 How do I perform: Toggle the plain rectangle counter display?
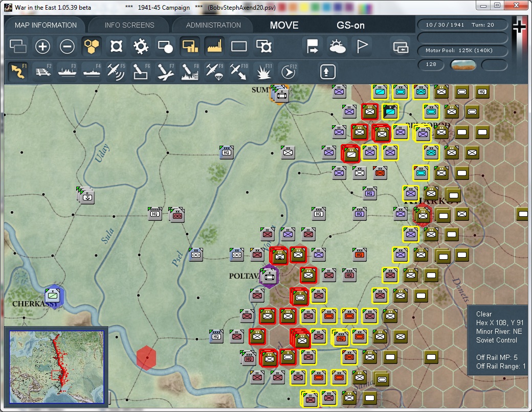click(x=239, y=46)
